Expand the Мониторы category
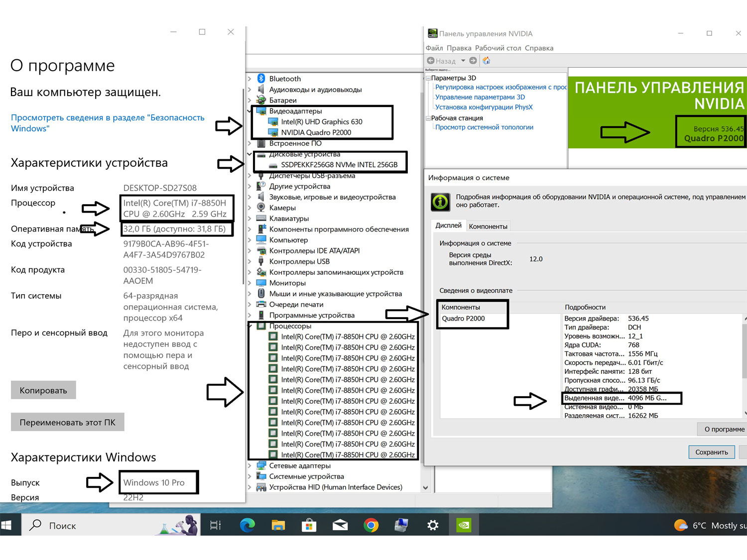 tap(250, 283)
